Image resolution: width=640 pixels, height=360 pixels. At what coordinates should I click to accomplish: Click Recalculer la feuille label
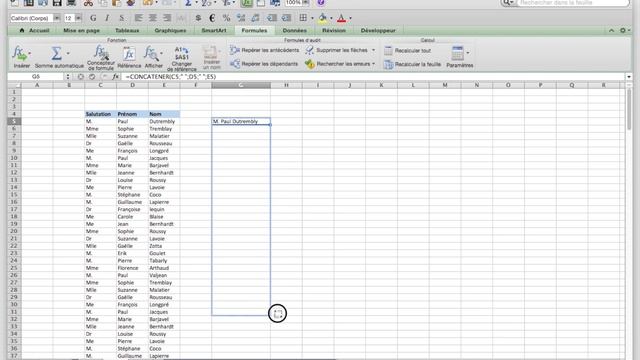(418, 64)
